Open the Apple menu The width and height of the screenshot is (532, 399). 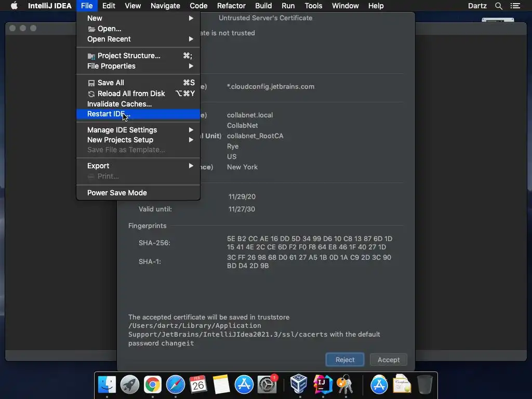[14, 6]
